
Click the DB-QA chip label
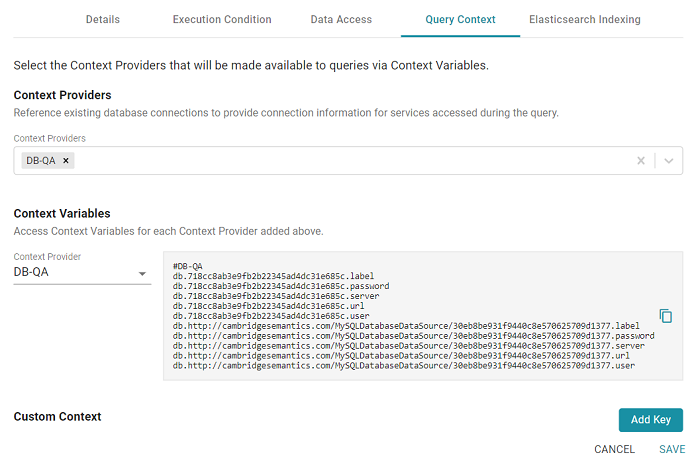[x=41, y=160]
